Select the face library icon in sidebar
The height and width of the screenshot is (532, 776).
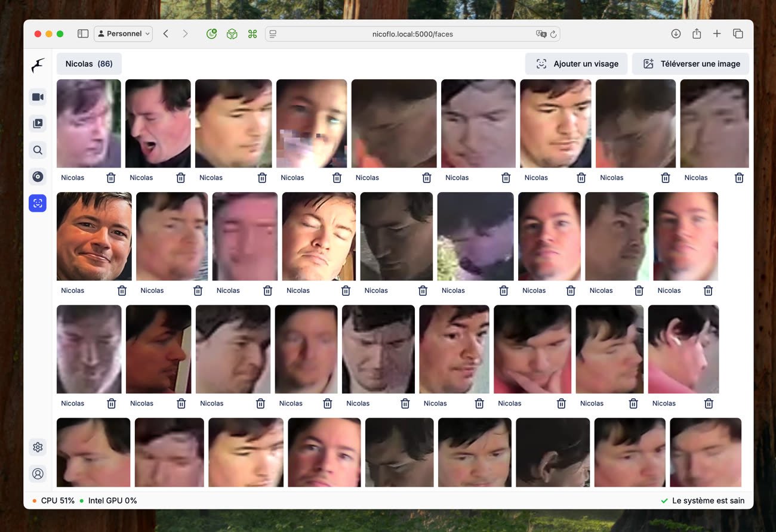click(38, 203)
